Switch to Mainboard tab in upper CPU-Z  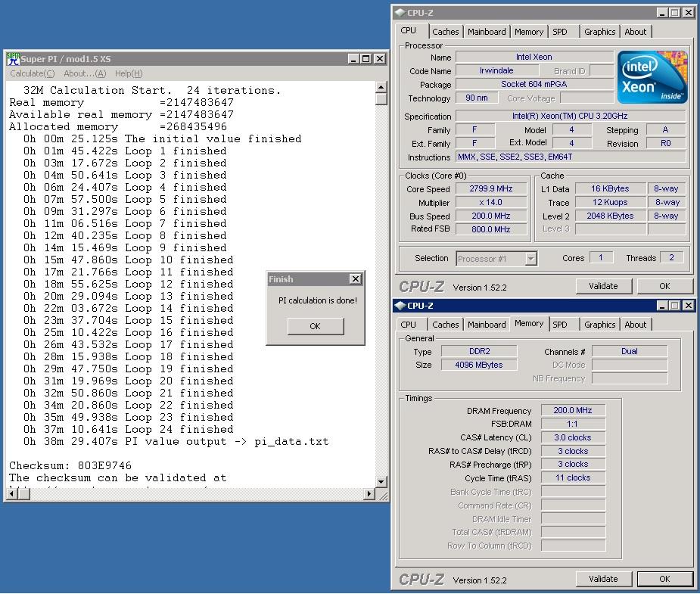(x=486, y=32)
